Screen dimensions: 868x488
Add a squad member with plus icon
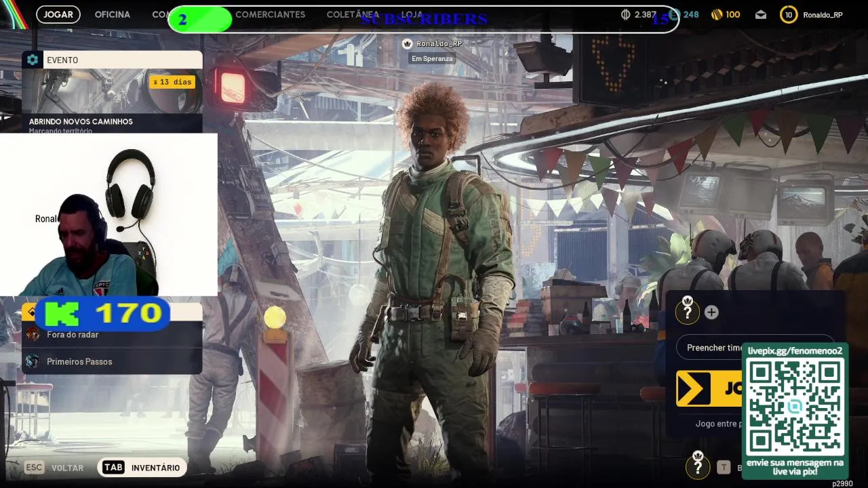[711, 312]
